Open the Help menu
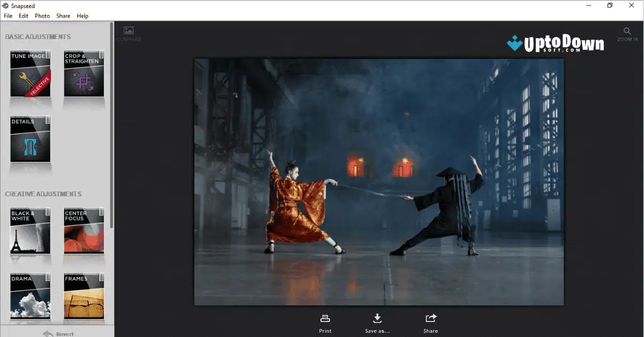The height and width of the screenshot is (337, 644). click(83, 16)
